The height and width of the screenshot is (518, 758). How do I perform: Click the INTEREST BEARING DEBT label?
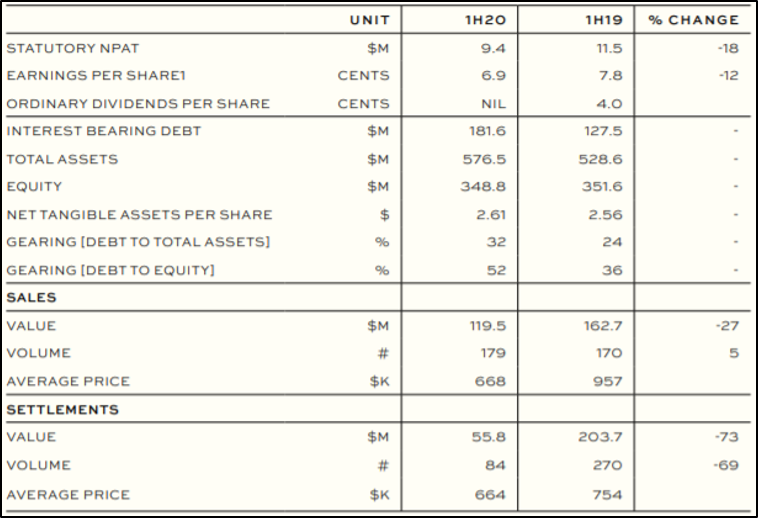104,131
